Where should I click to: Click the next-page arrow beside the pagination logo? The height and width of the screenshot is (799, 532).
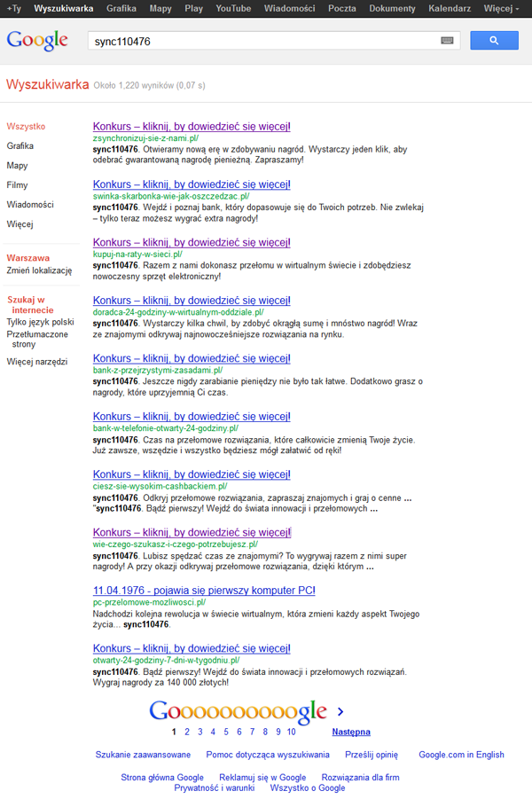[x=340, y=711]
